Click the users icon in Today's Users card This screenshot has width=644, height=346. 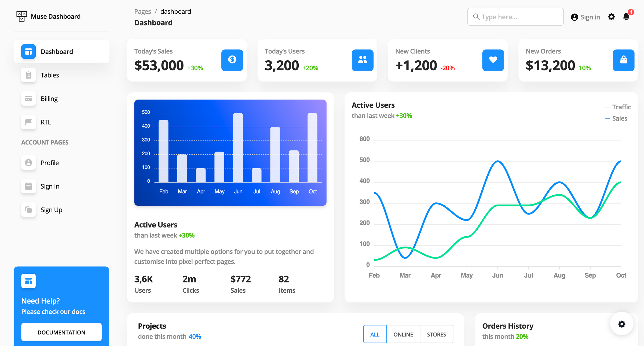click(x=363, y=60)
